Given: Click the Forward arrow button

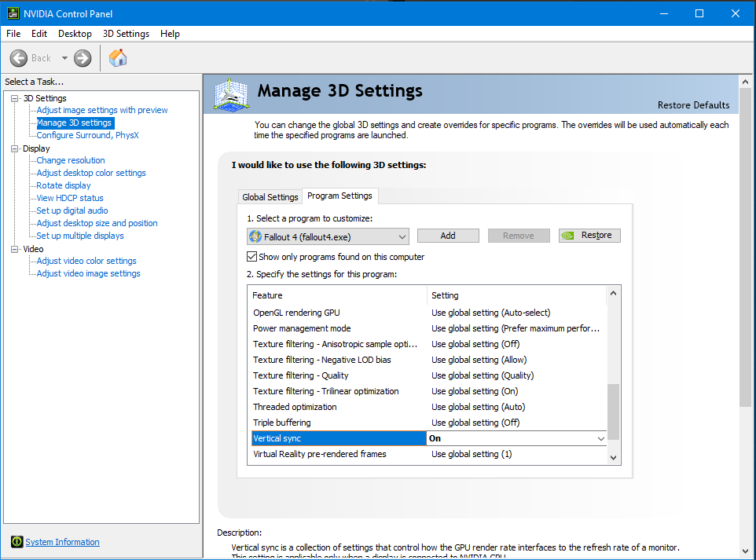Looking at the screenshot, I should pos(83,58).
